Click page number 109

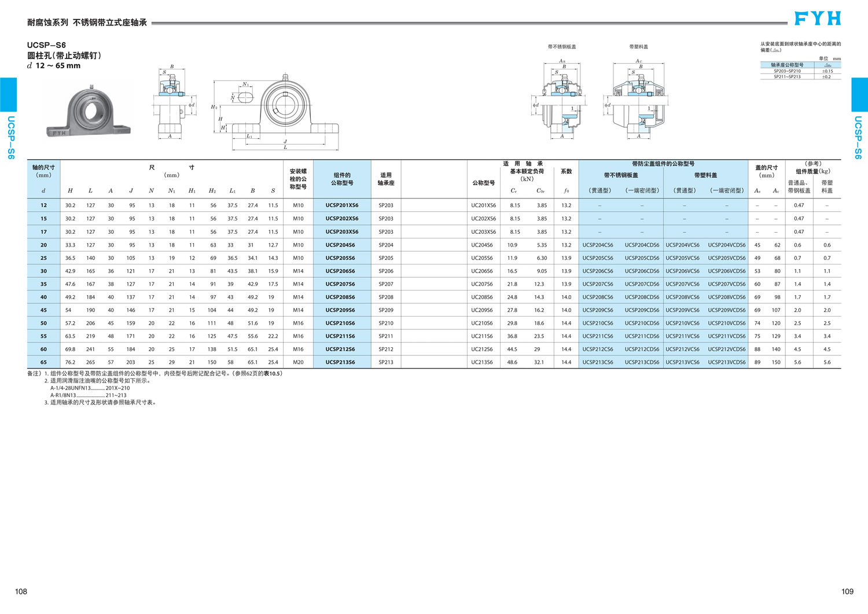[847, 591]
